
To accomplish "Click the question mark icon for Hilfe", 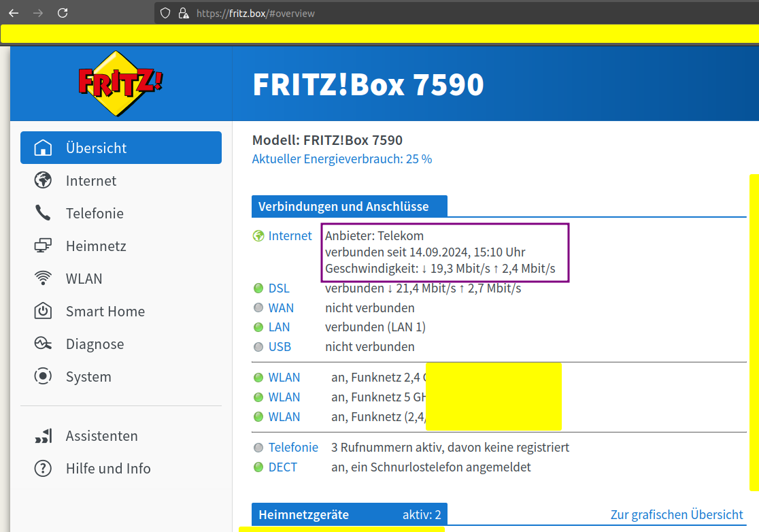I will (x=43, y=468).
